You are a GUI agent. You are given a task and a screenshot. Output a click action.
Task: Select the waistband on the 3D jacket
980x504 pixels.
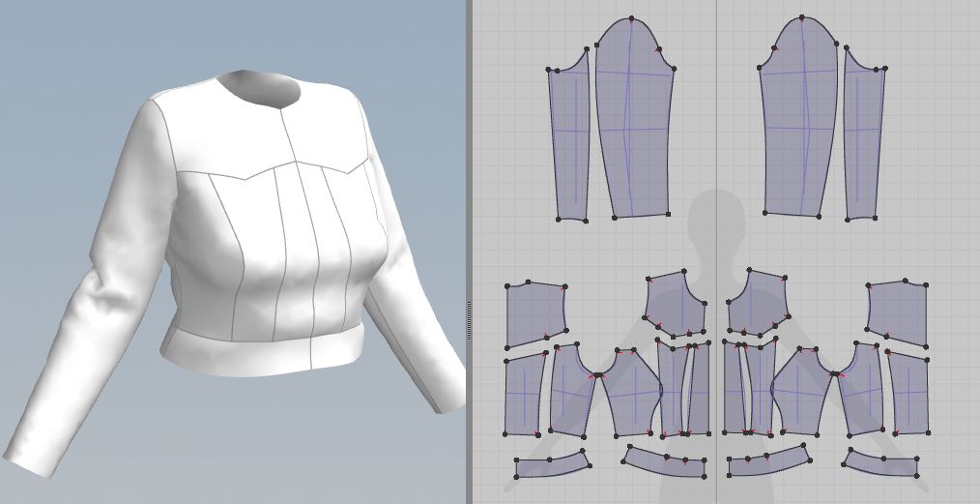263,351
